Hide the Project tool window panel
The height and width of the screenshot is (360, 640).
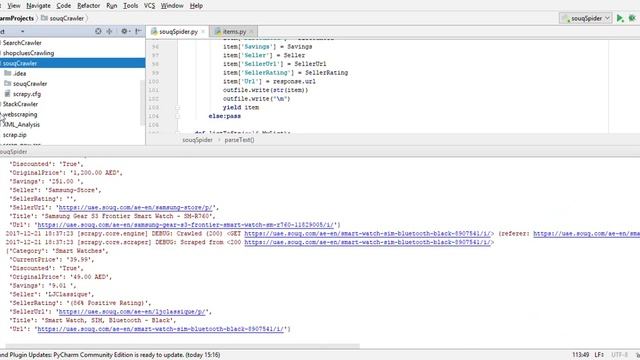point(138,31)
